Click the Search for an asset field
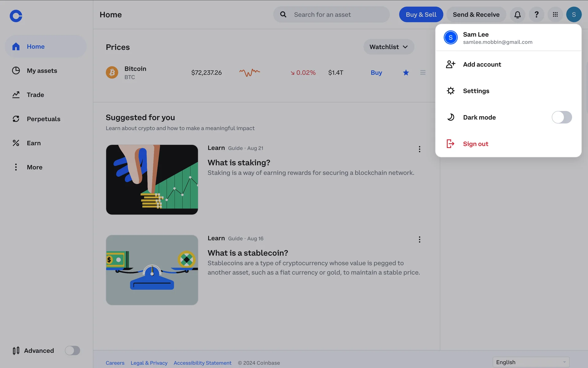 coord(331,14)
